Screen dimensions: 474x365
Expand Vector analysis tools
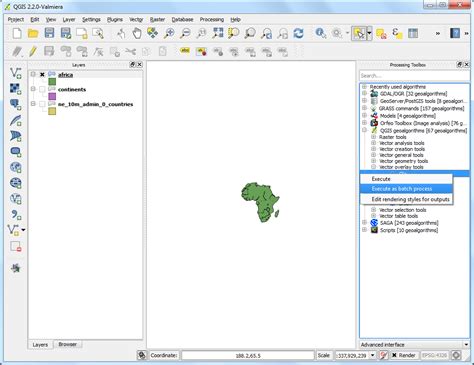pyautogui.click(x=373, y=143)
